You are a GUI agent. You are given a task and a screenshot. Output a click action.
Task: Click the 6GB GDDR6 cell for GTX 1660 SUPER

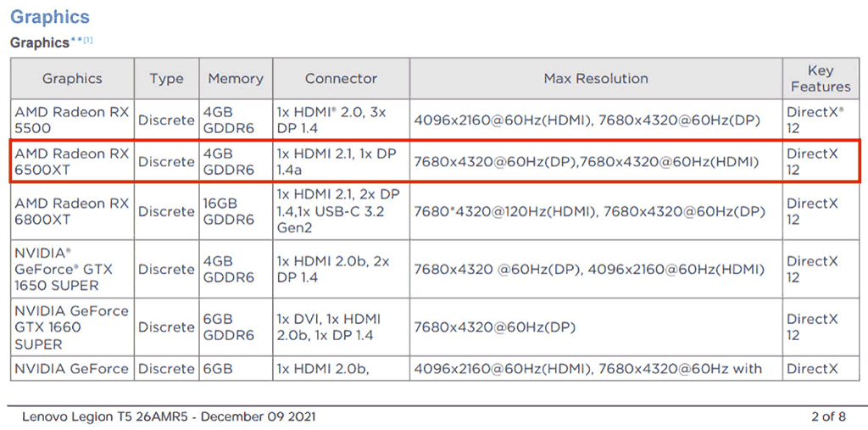236,327
